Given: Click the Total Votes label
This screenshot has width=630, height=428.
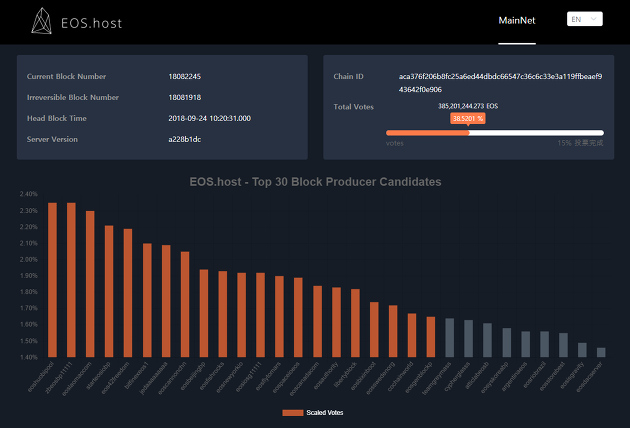Looking at the screenshot, I should 354,107.
